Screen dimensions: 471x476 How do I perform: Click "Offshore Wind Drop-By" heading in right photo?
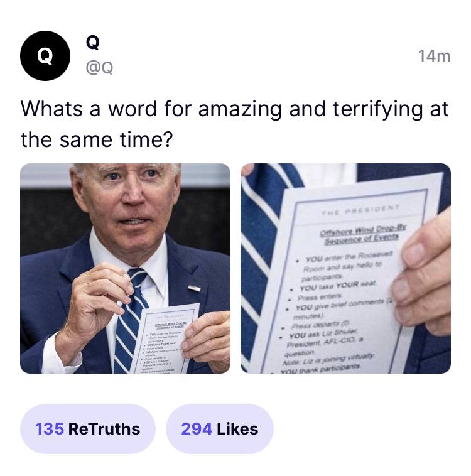(x=363, y=230)
